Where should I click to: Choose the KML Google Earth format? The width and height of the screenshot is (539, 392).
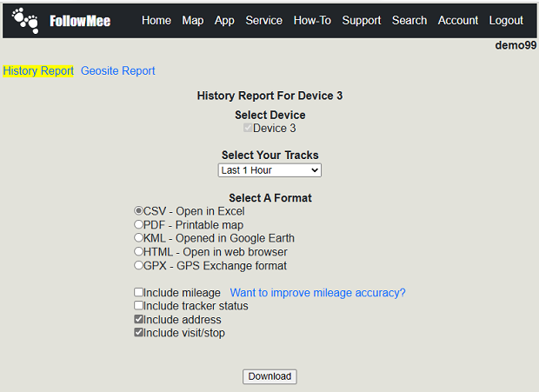tap(138, 238)
